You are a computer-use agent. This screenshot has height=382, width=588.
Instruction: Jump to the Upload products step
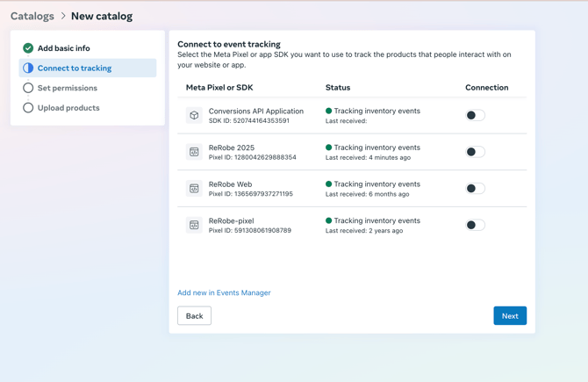(x=68, y=108)
